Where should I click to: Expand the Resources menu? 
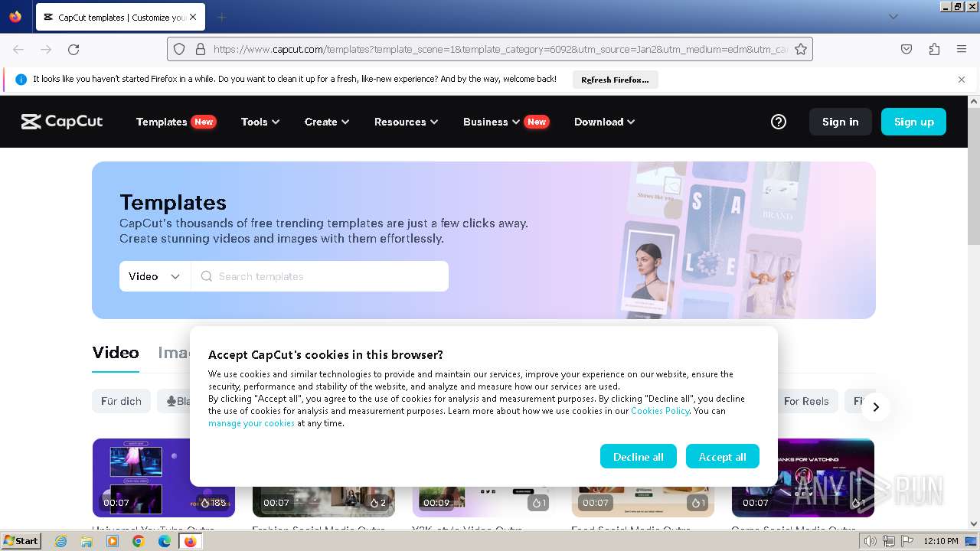pyautogui.click(x=406, y=122)
